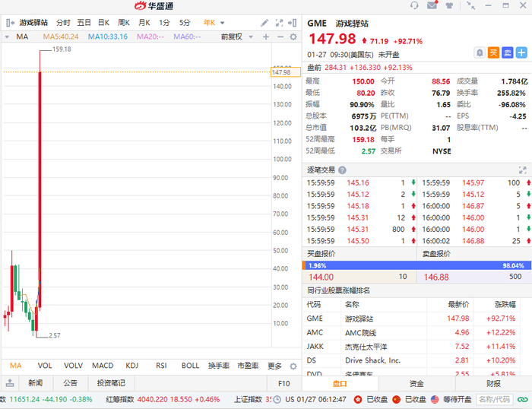Select the MA indicator tab
Viewport: 532px width, 409px height.
[16, 366]
